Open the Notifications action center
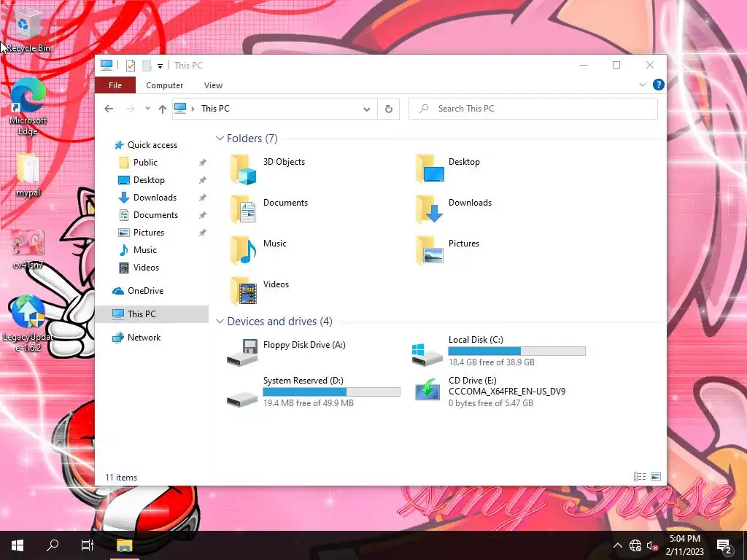Viewport: 747px width, 560px height. 724,545
